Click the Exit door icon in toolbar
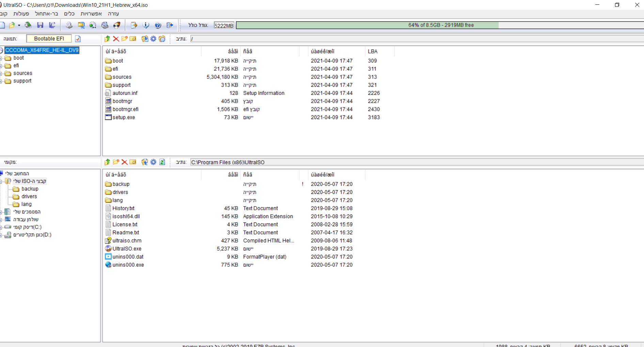Screen dimensions: 644x347 pyautogui.click(x=170, y=25)
